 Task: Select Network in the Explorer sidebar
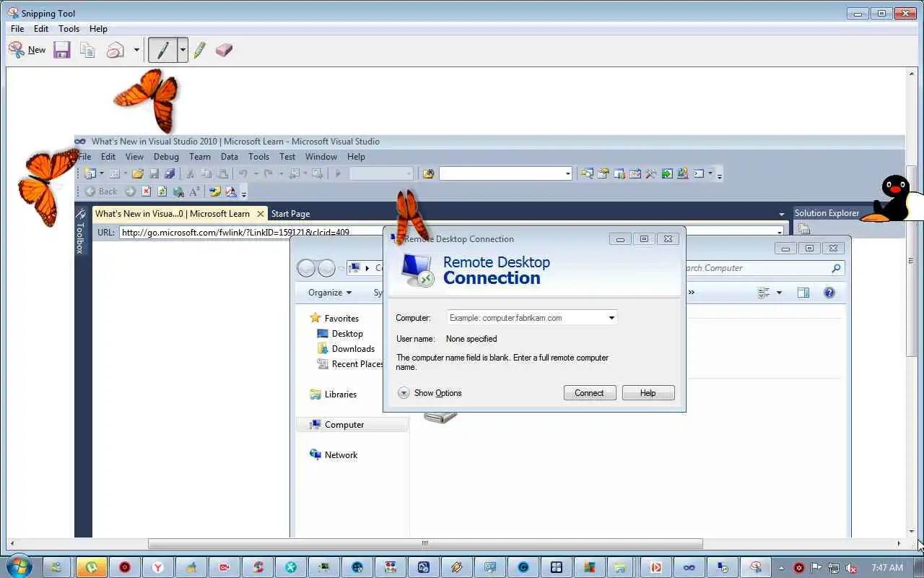(334, 455)
